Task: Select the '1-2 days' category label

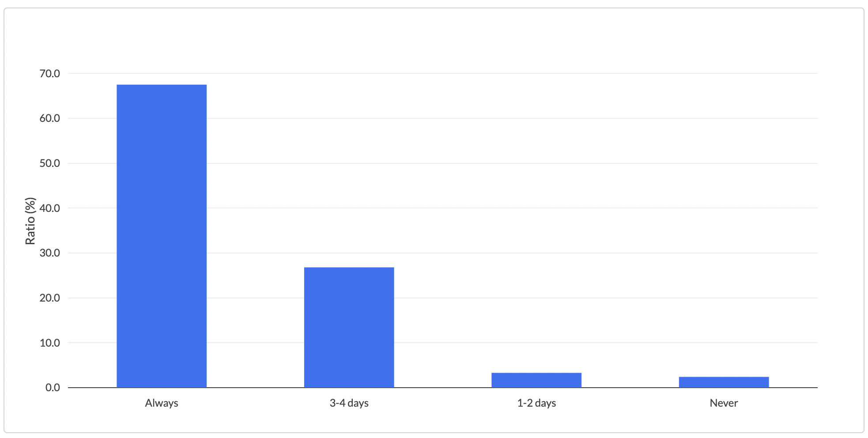Action: [x=536, y=403]
